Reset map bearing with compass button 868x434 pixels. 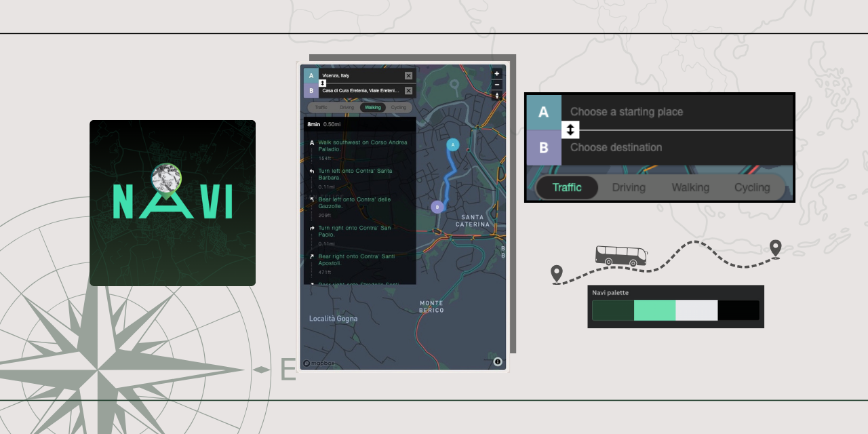497,96
